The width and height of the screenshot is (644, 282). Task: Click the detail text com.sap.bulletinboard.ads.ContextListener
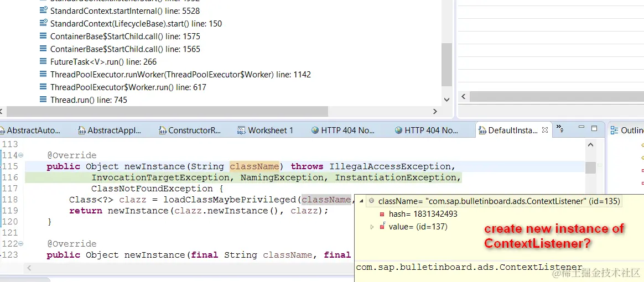pyautogui.click(x=469, y=267)
